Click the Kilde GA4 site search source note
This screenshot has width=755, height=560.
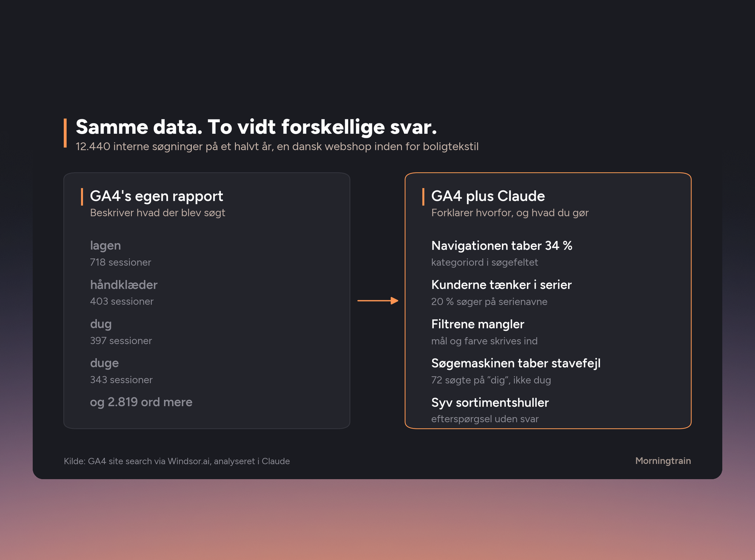point(177,461)
